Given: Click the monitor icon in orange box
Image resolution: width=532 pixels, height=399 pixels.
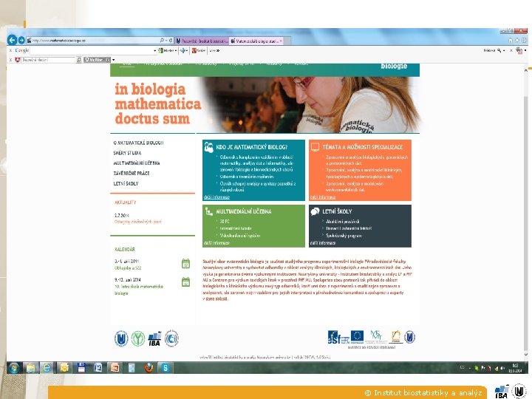Looking at the screenshot, I should tap(315, 147).
